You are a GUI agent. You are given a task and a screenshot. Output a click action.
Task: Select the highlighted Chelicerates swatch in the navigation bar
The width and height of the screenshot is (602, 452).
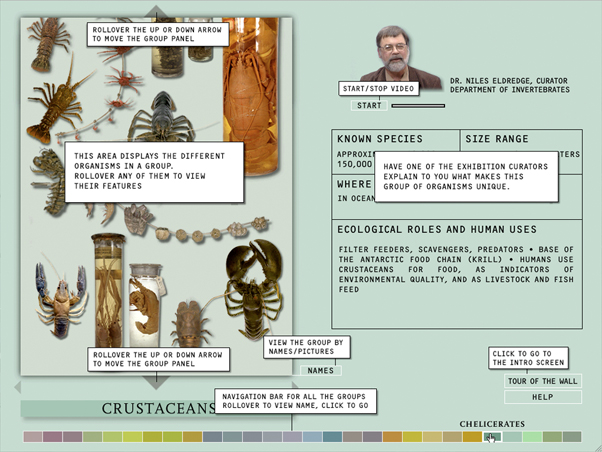492,437
